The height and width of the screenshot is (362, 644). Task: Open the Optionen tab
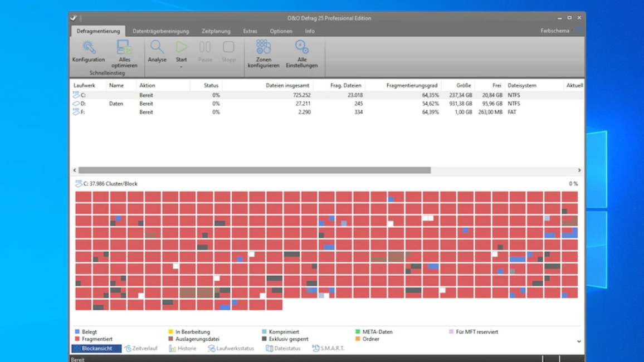tap(281, 31)
